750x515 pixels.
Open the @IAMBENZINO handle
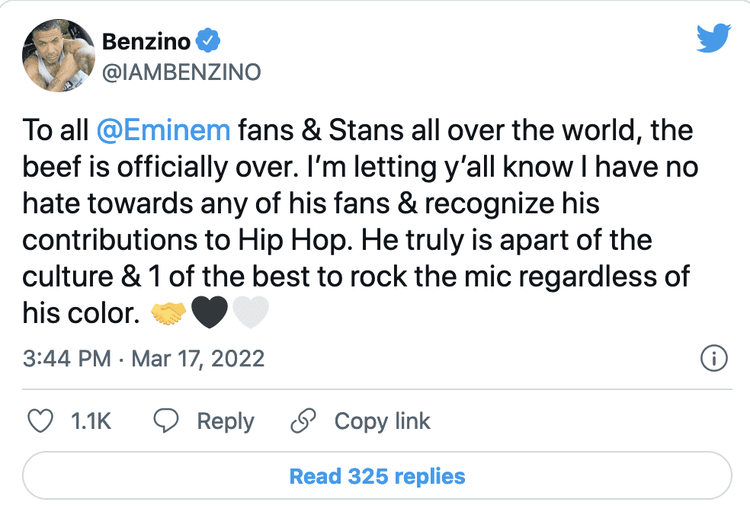click(182, 72)
